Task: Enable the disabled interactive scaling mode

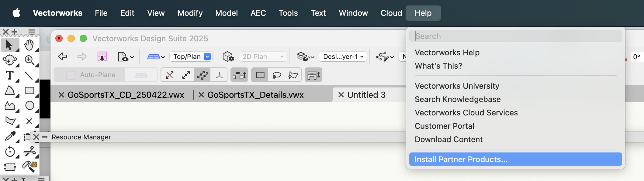Action: pyautogui.click(x=170, y=75)
